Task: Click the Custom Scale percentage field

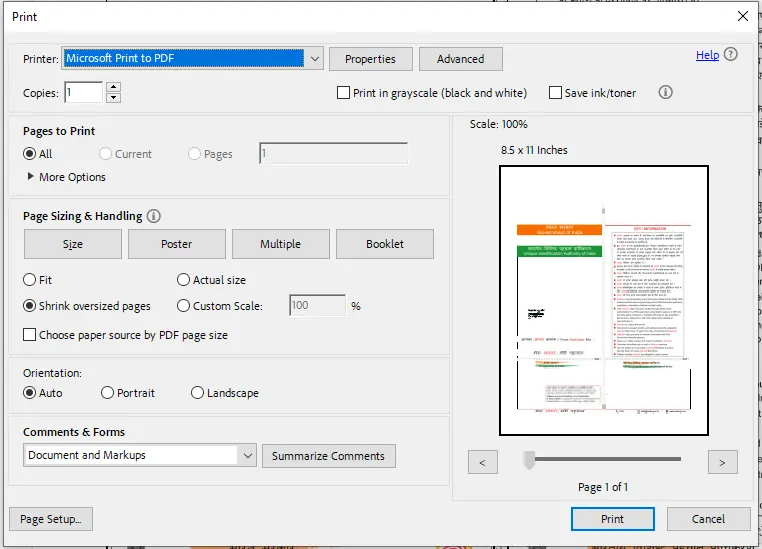Action: coord(317,305)
